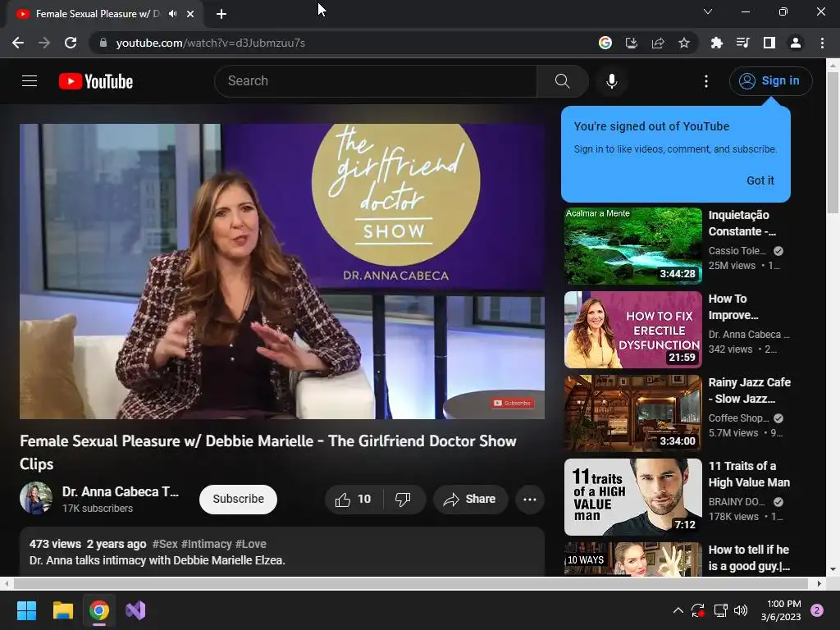This screenshot has height=630, width=840.
Task: Open the How to Fix Erectile Dysfunction thumbnail
Action: pos(633,330)
